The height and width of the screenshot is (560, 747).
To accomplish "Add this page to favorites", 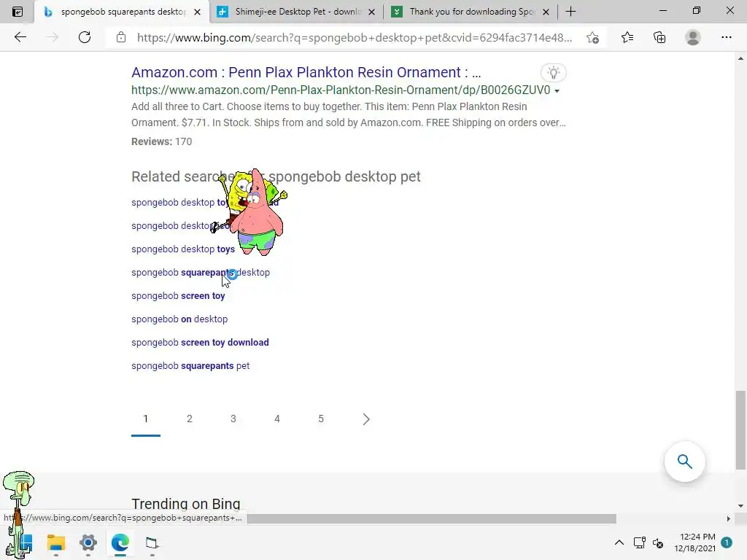I will point(592,38).
